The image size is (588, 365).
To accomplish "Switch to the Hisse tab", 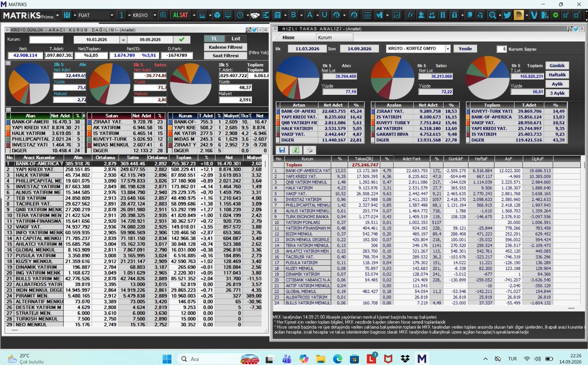I will pyautogui.click(x=288, y=37).
